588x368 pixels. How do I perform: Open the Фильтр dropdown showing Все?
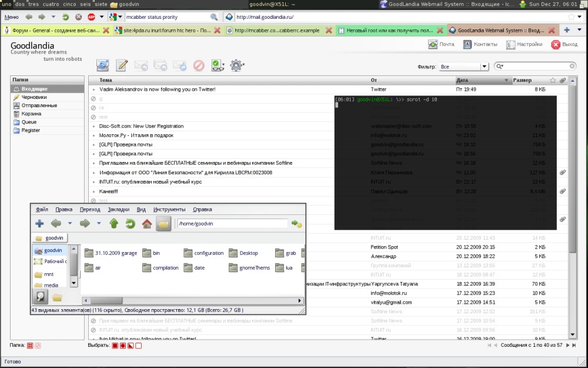pyautogui.click(x=463, y=67)
